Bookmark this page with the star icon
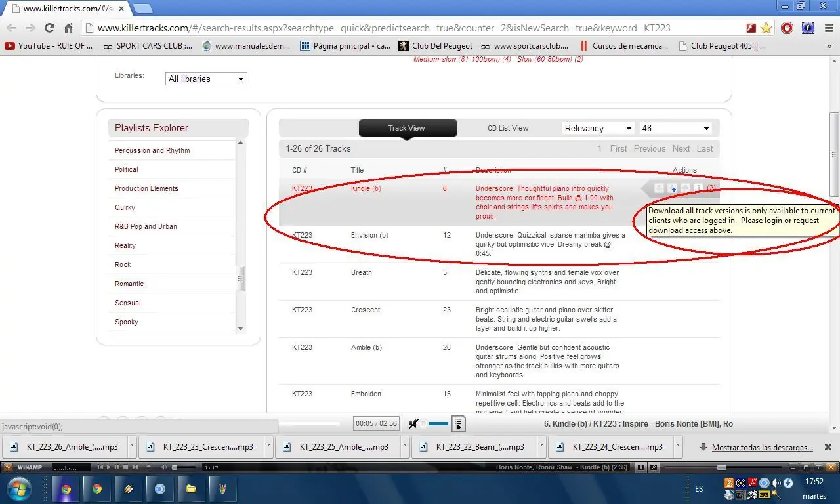 pyautogui.click(x=766, y=28)
